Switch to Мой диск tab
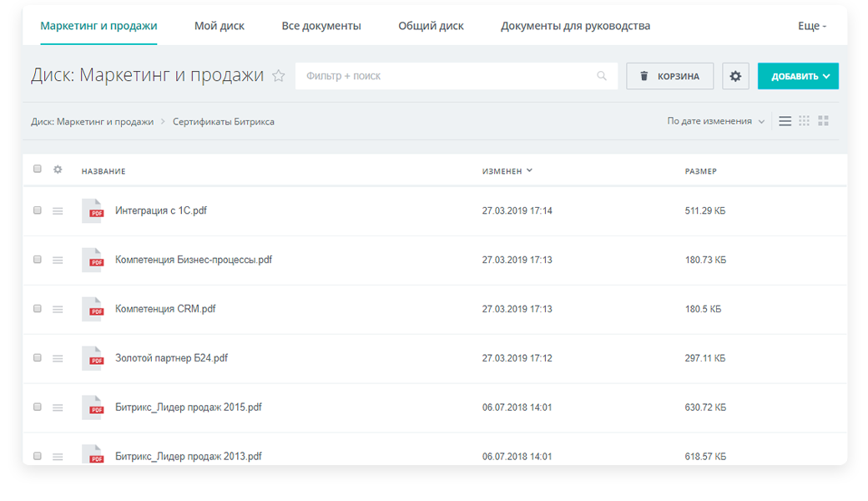 [220, 26]
